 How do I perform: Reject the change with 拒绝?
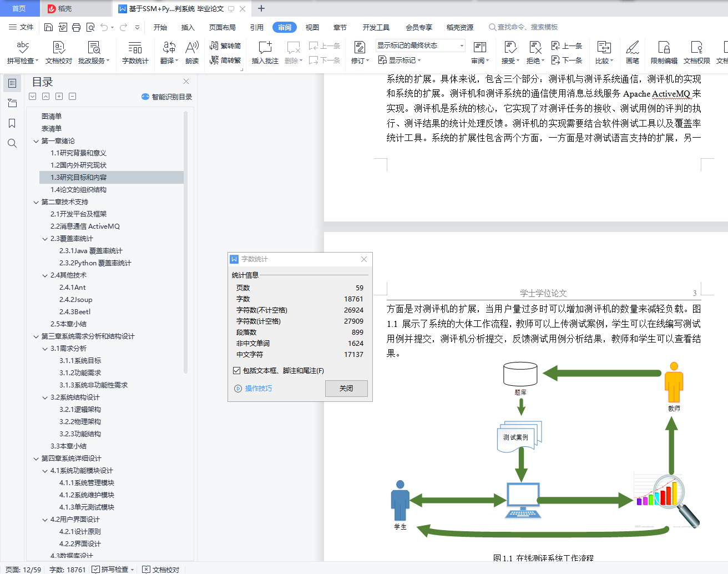[535, 53]
